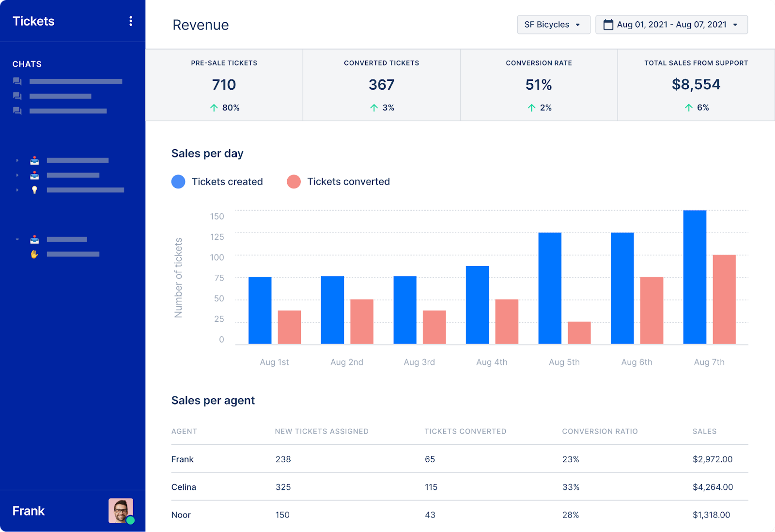The height and width of the screenshot is (532, 775).
Task: Click the raised hand icon in sidebar
Action: coord(34,254)
